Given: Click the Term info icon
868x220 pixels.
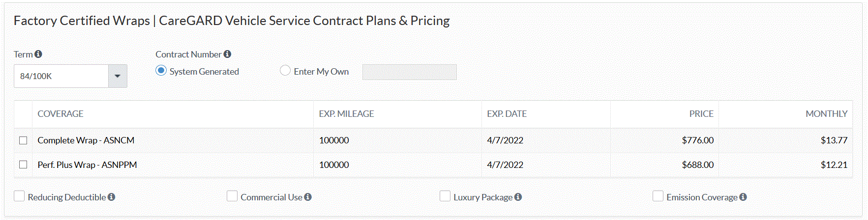Looking at the screenshot, I should click(x=38, y=54).
